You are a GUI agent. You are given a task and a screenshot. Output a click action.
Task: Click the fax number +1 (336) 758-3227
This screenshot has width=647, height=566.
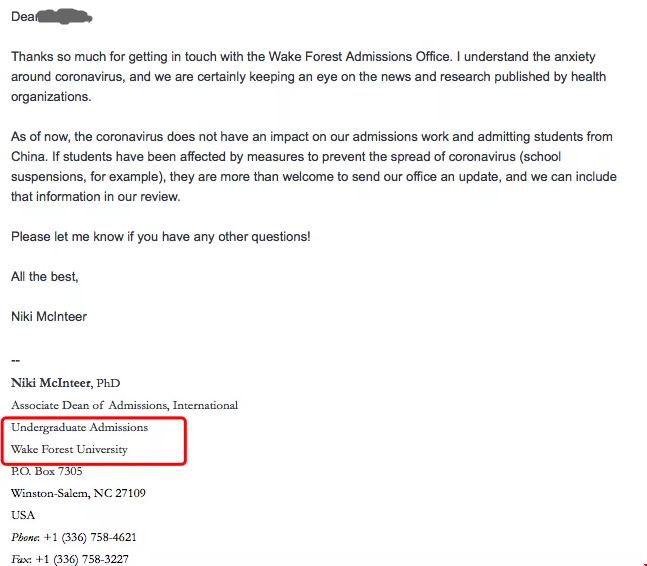[x=82, y=559]
